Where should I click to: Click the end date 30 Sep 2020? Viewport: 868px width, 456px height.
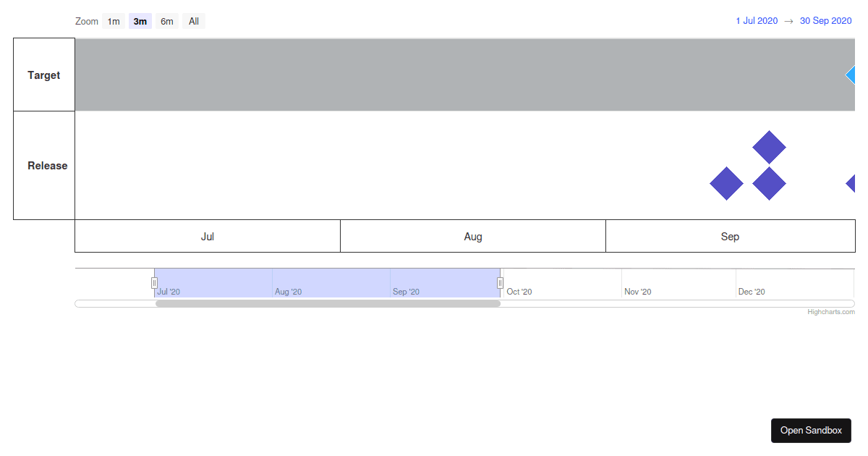tap(825, 21)
